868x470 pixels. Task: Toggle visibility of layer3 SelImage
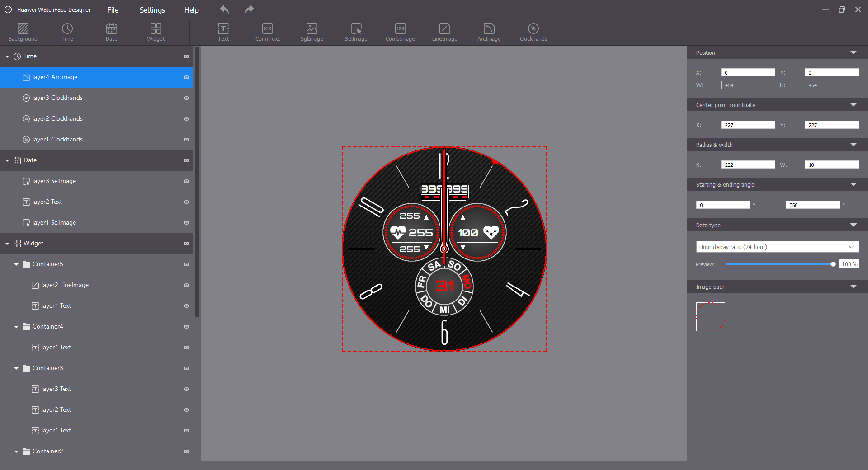tap(186, 181)
